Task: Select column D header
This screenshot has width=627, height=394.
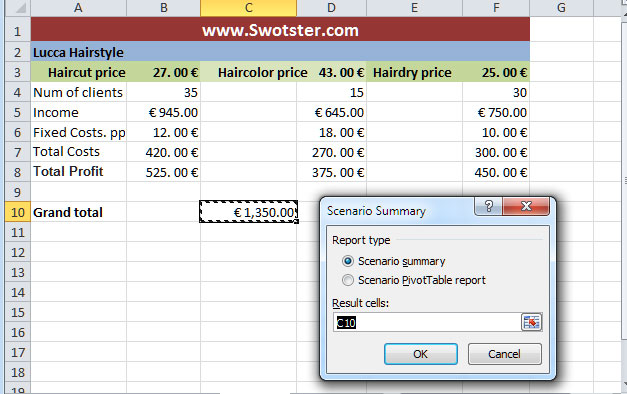Action: click(331, 8)
